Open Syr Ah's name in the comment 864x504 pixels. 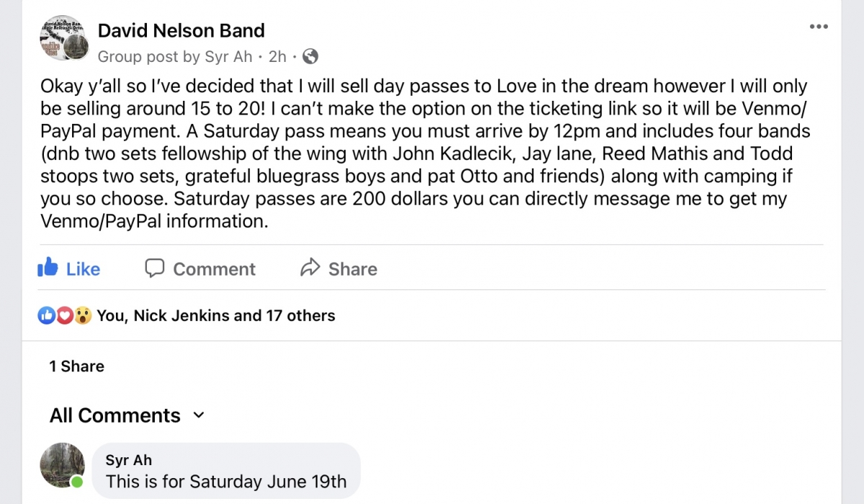point(128,460)
